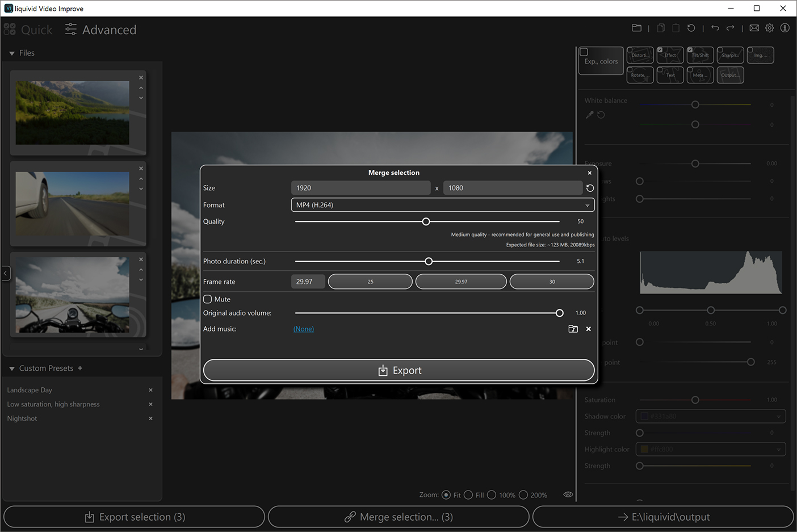Open the Sharpness adjustment panel
797x532 pixels.
pyautogui.click(x=730, y=56)
